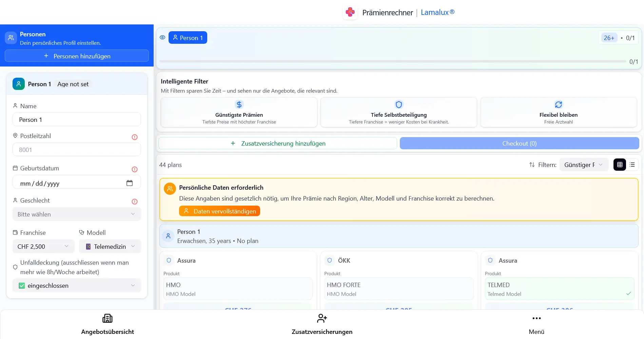The image size is (644, 339).
Task: Toggle visibility of Person 1 selection
Action: click(162, 37)
